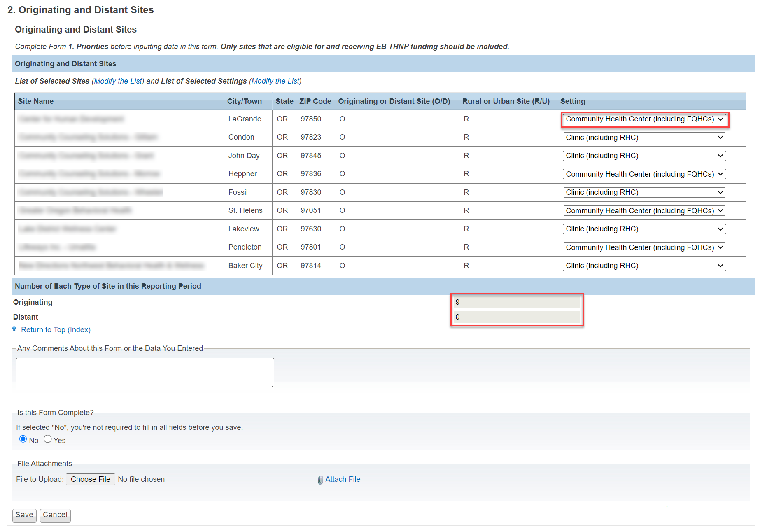Image resolution: width=760 pixels, height=532 pixels.
Task: Open the Setting dropdown for St. Helens row
Action: point(644,211)
